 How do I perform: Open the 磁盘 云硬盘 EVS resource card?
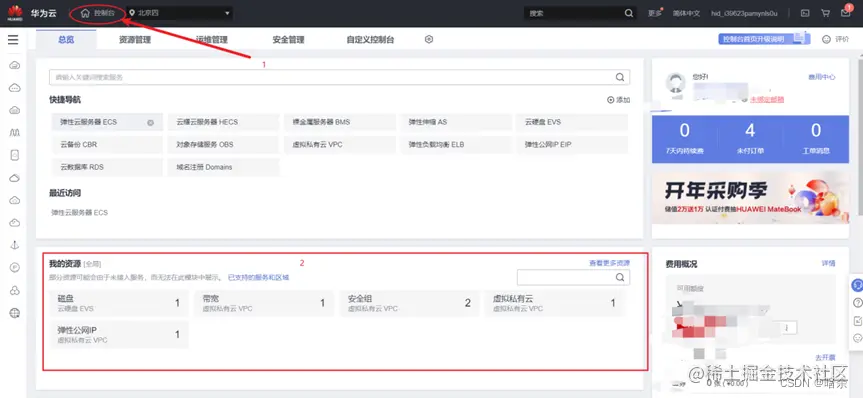pyautogui.click(x=119, y=303)
